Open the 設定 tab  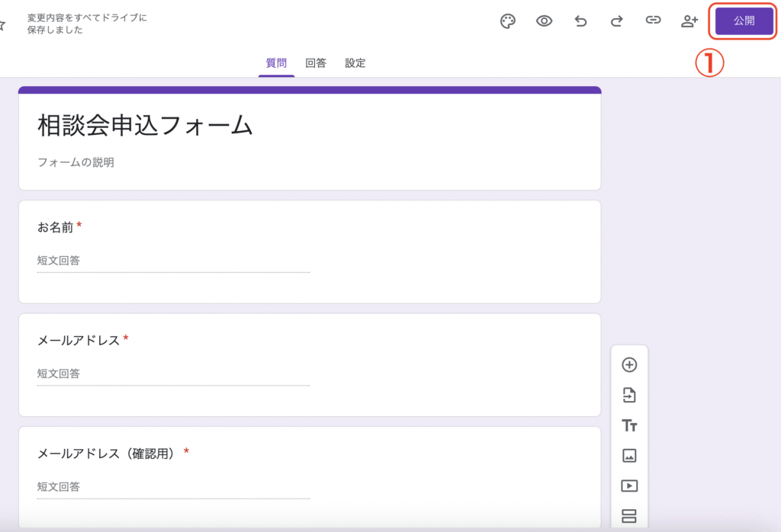click(355, 63)
